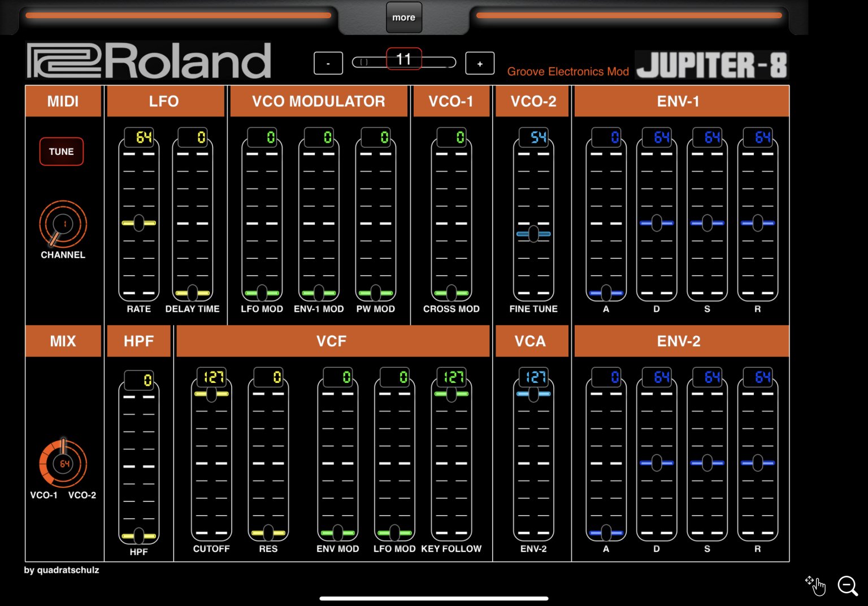868x606 pixels.
Task: Click the ENV-2 attack (A) slider handle
Action: tap(606, 533)
